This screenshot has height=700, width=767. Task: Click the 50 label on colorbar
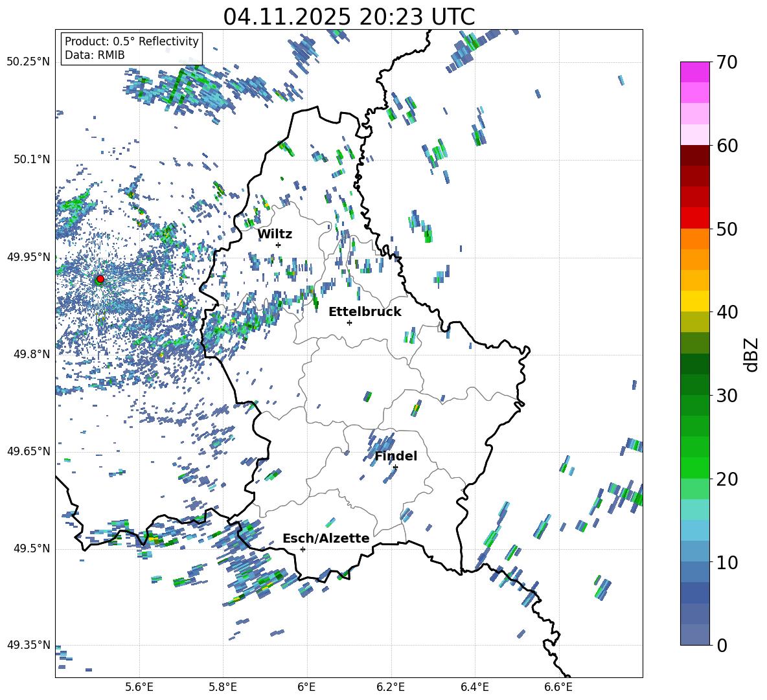pos(727,229)
